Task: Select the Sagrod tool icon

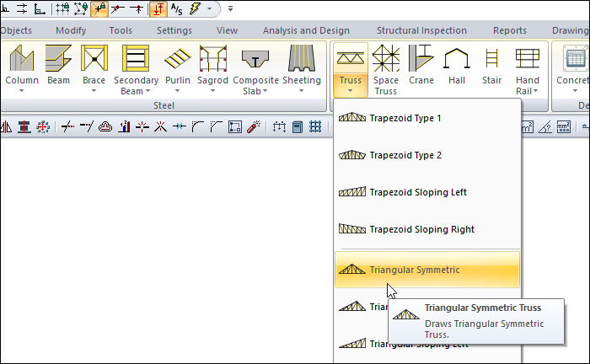Action: pyautogui.click(x=213, y=58)
